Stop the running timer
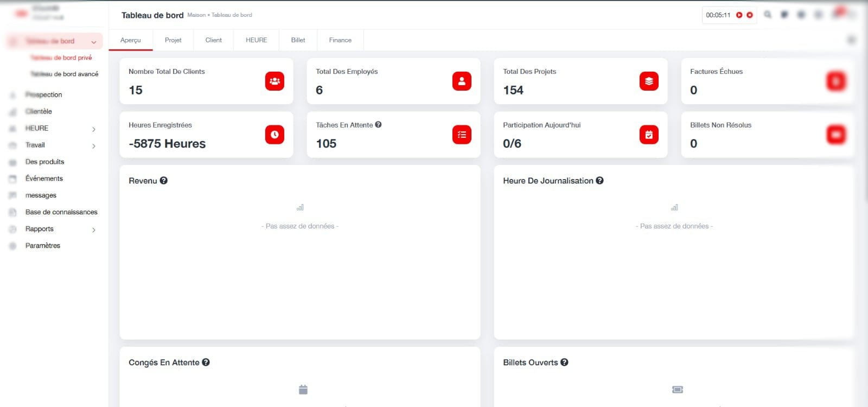Viewport: 868px width, 407px height. click(750, 15)
